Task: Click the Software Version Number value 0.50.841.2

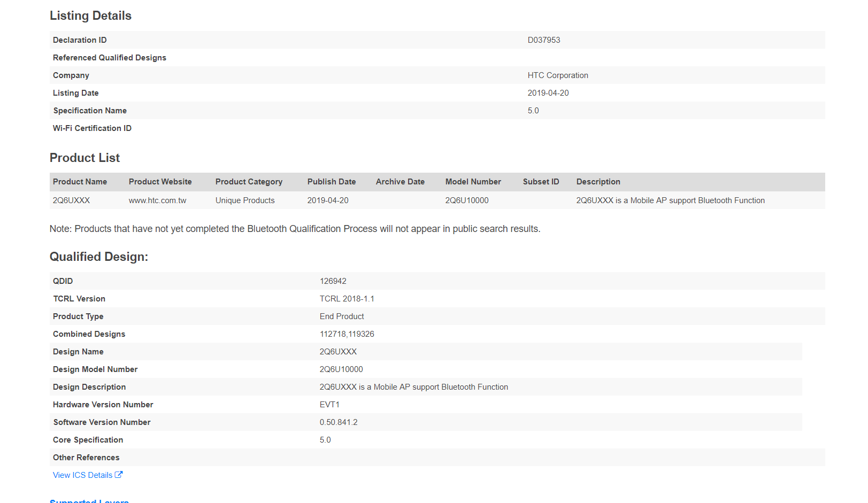Action: click(x=339, y=422)
